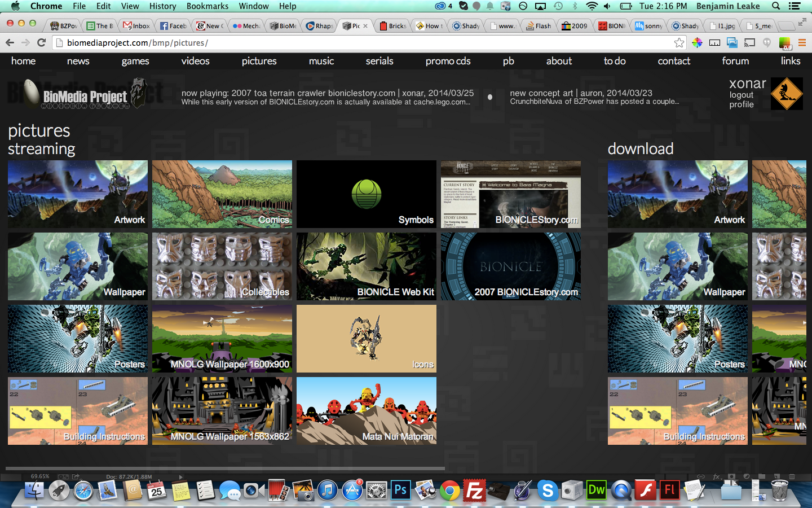The width and height of the screenshot is (812, 508).
Task: Open the forum link
Action: click(735, 61)
